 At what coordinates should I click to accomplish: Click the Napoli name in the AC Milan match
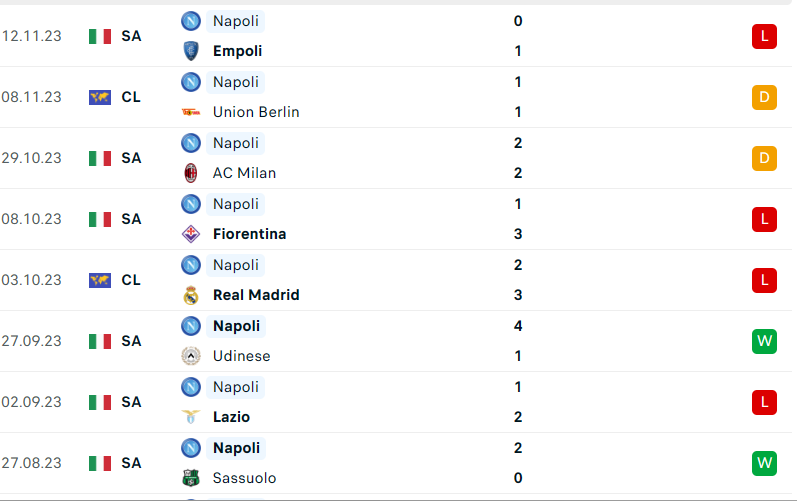tap(235, 143)
